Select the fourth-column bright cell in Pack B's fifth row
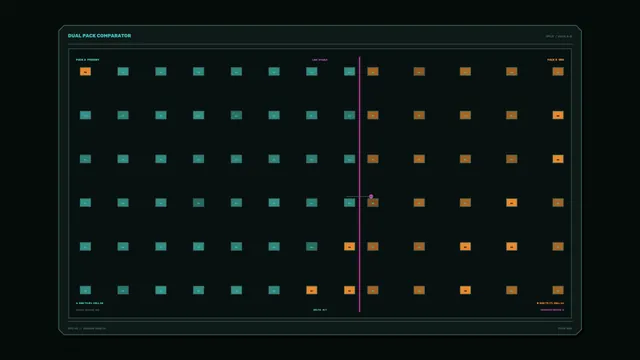640x360 pixels. [x=511, y=246]
